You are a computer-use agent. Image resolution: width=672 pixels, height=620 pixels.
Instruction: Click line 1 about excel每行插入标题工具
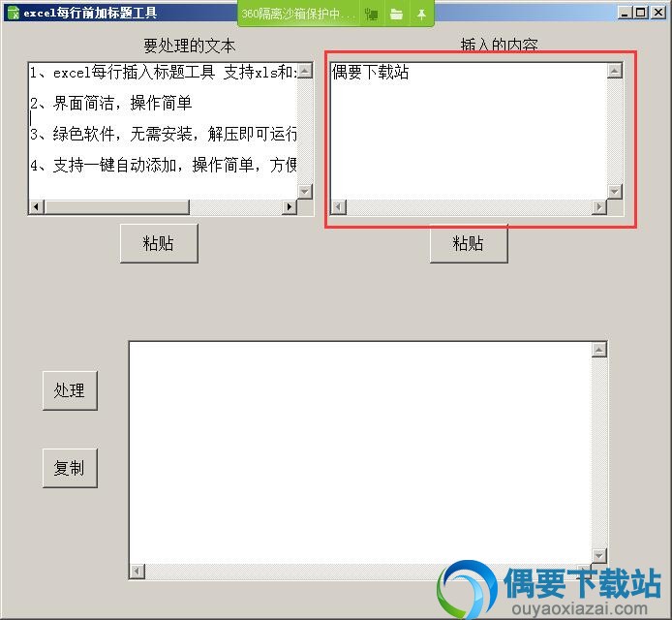[x=163, y=73]
